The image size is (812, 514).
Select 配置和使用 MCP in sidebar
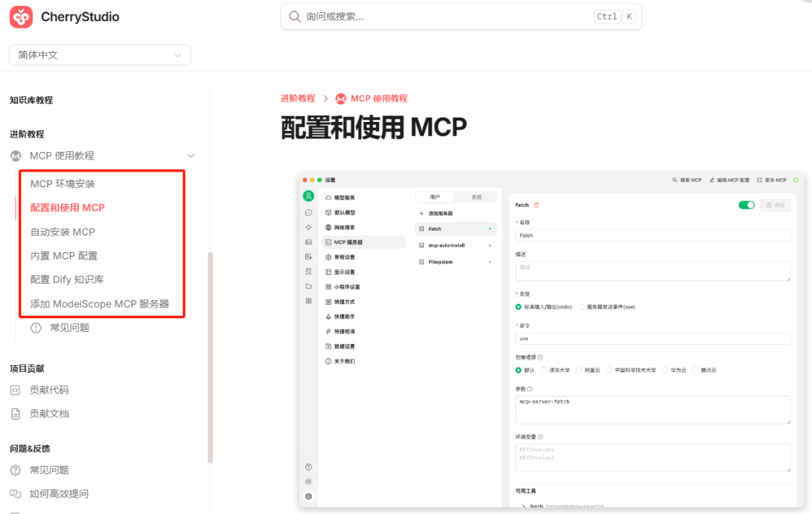pyautogui.click(x=68, y=208)
